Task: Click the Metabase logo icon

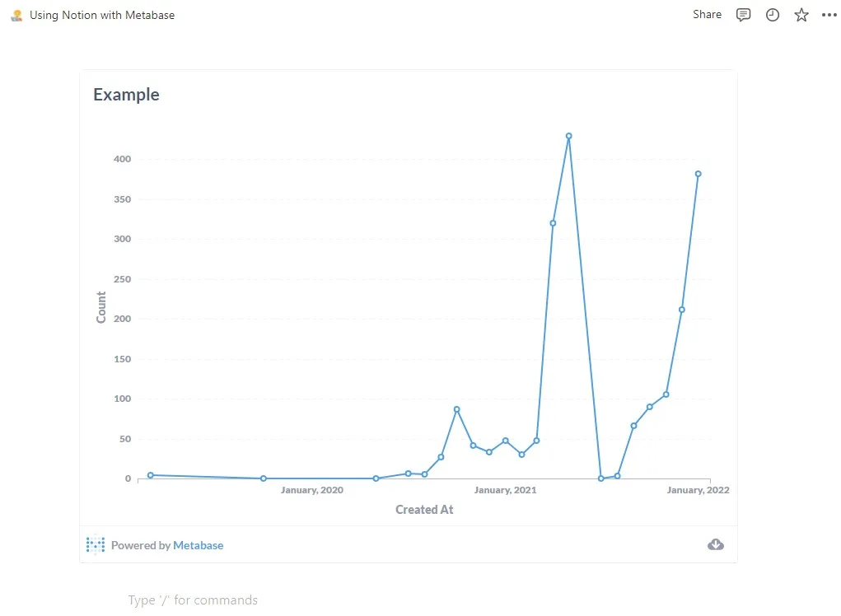Action: point(96,545)
